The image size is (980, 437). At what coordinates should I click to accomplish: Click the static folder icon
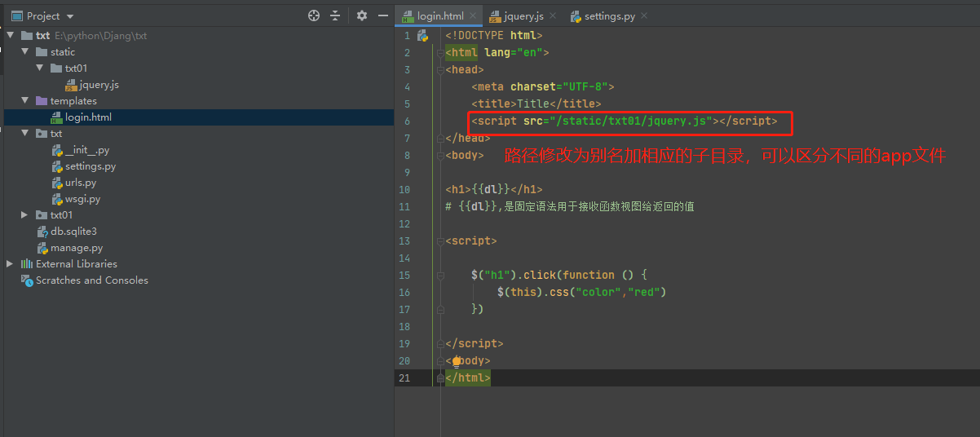pyautogui.click(x=42, y=52)
